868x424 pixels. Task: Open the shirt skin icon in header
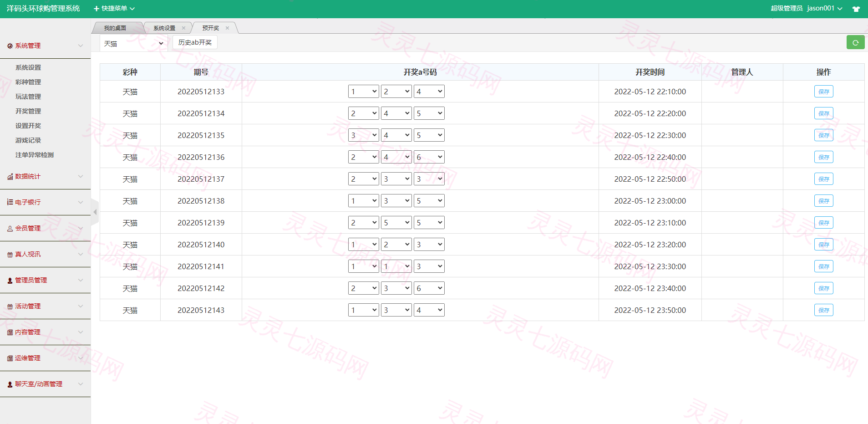tap(856, 9)
